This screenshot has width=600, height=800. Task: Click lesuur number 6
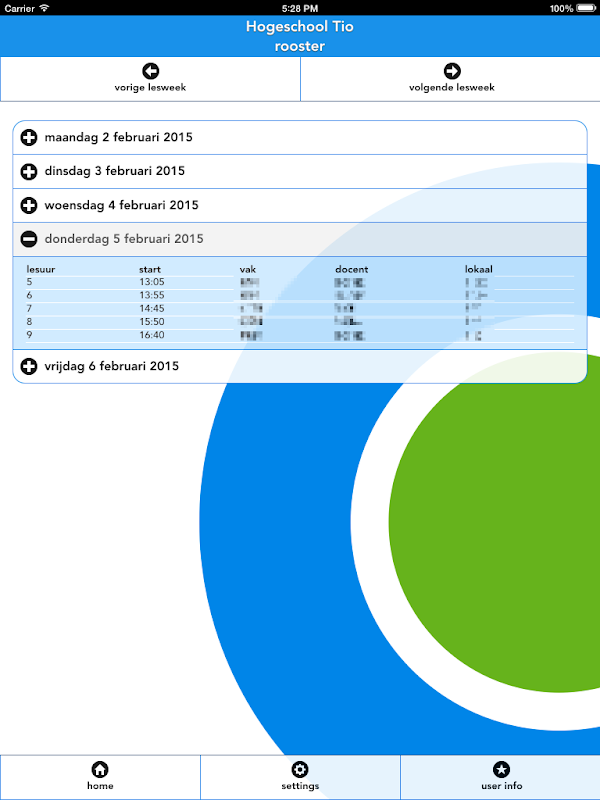29,295
